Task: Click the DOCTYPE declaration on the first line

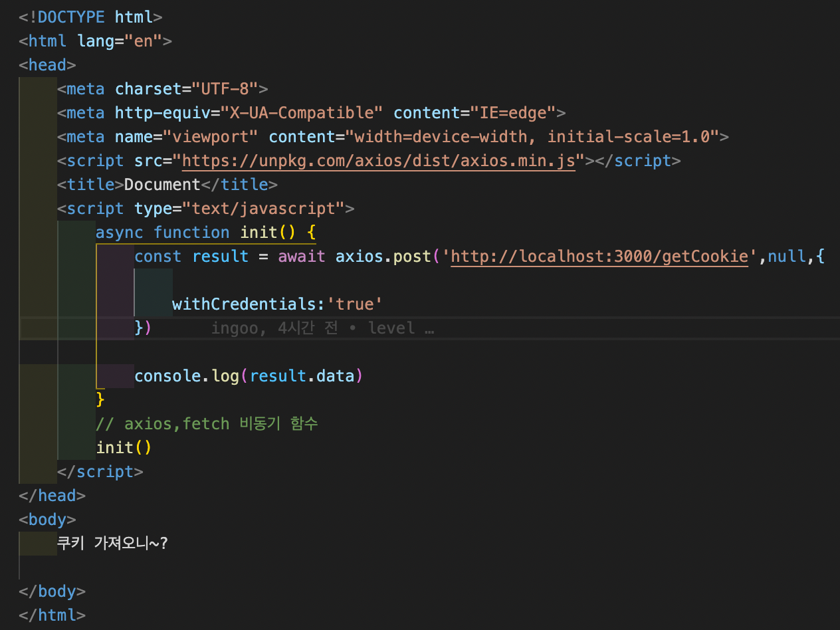Action: click(80, 17)
